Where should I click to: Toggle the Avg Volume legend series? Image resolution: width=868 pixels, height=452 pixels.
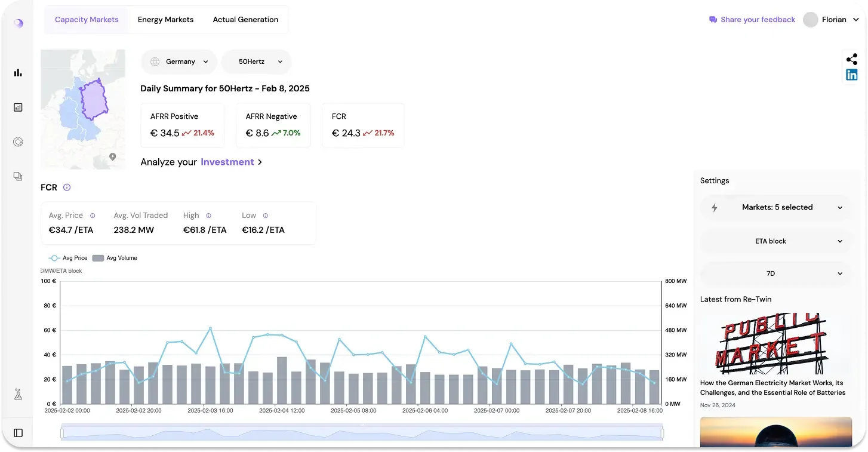point(114,258)
